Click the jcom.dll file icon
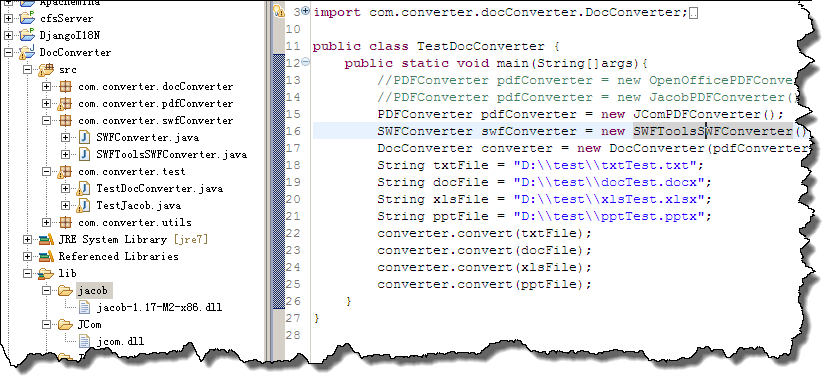 tap(85, 342)
